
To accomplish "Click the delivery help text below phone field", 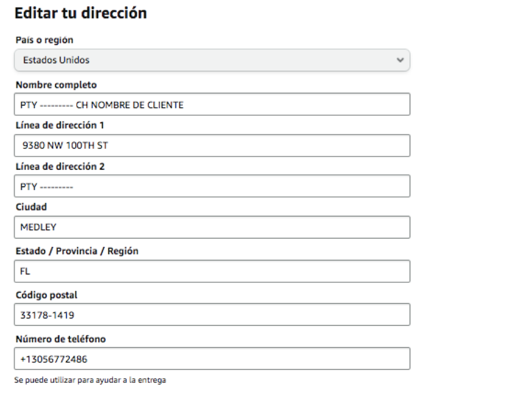I will (x=90, y=380).
